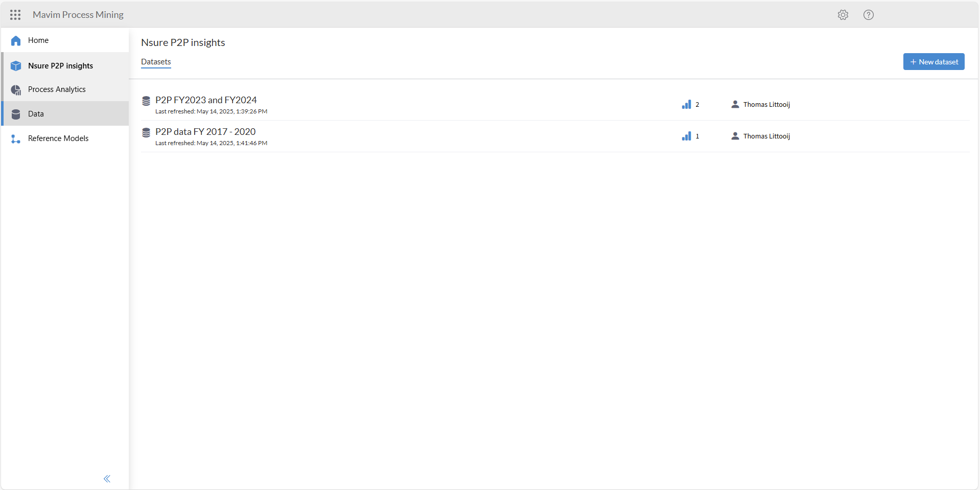Click database icon beside P2P FY2023 and FY2024

pos(146,101)
